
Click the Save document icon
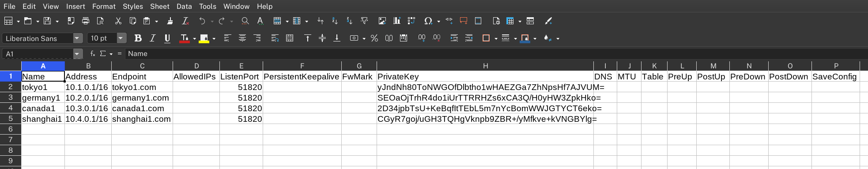[x=47, y=21]
